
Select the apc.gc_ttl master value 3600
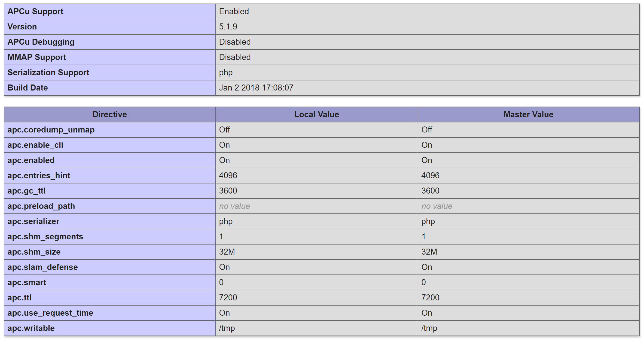(431, 191)
